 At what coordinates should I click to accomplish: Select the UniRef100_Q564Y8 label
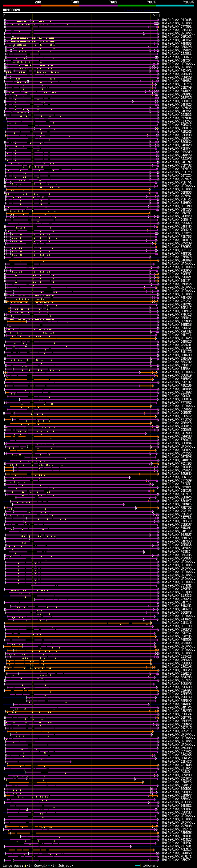tap(177, 423)
